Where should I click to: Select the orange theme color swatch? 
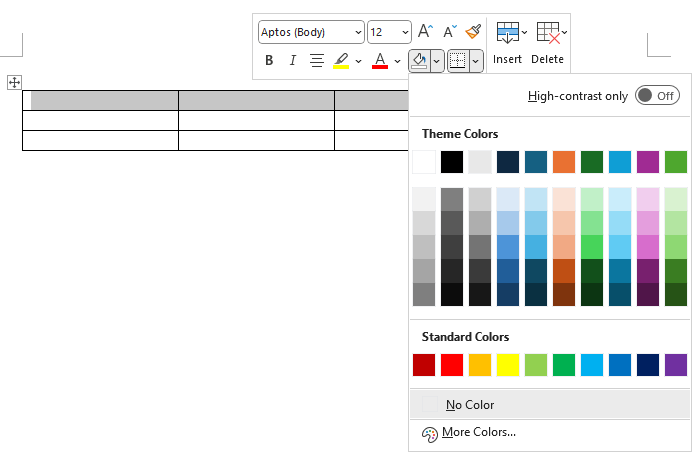[x=564, y=162]
